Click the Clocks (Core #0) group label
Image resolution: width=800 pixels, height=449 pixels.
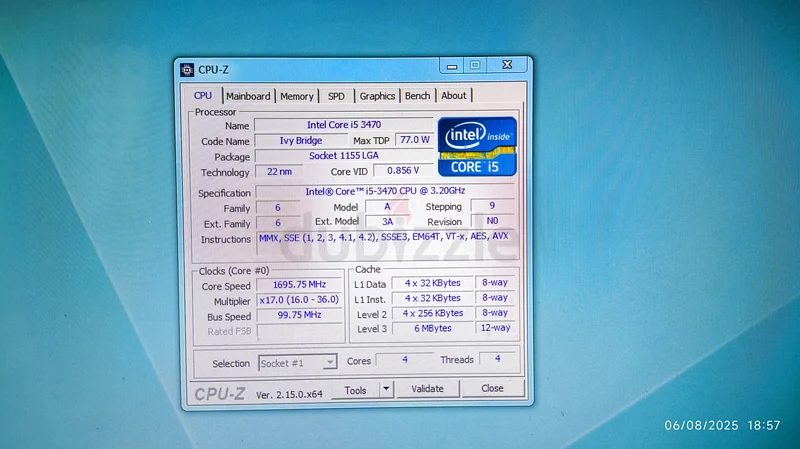234,271
